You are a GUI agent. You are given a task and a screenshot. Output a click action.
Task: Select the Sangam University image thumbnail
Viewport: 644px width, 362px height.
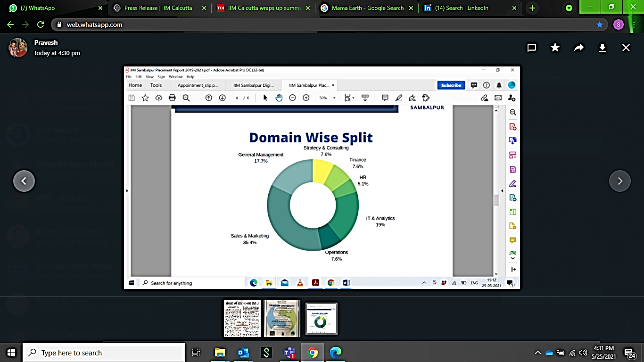click(x=282, y=318)
